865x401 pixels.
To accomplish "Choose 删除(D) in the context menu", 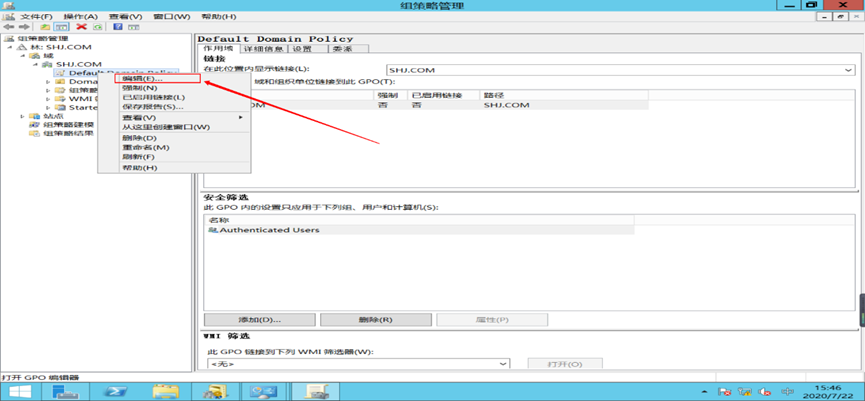I will [x=174, y=138].
